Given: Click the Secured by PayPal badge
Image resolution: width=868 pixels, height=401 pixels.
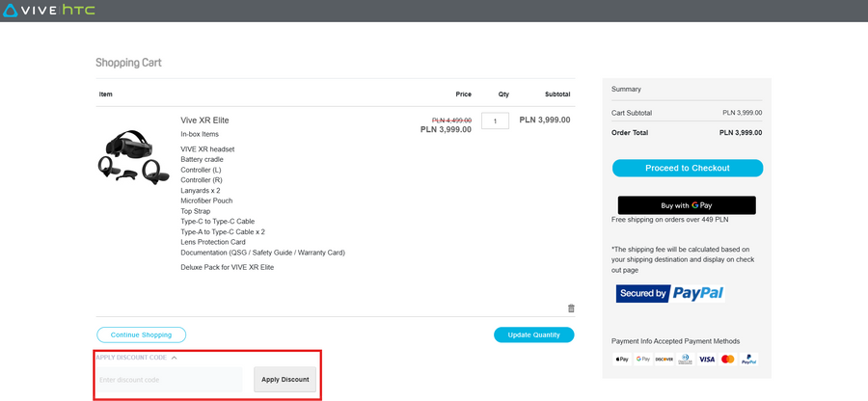Looking at the screenshot, I should click(x=670, y=293).
